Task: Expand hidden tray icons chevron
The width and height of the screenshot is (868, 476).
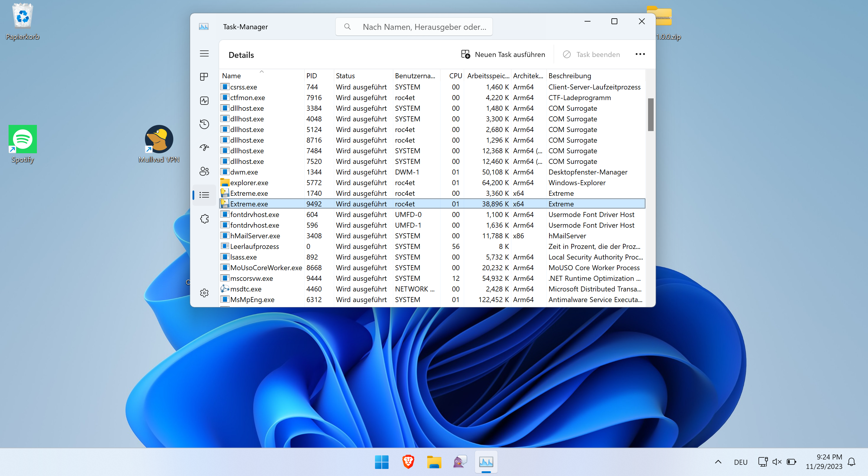Action: pos(718,462)
